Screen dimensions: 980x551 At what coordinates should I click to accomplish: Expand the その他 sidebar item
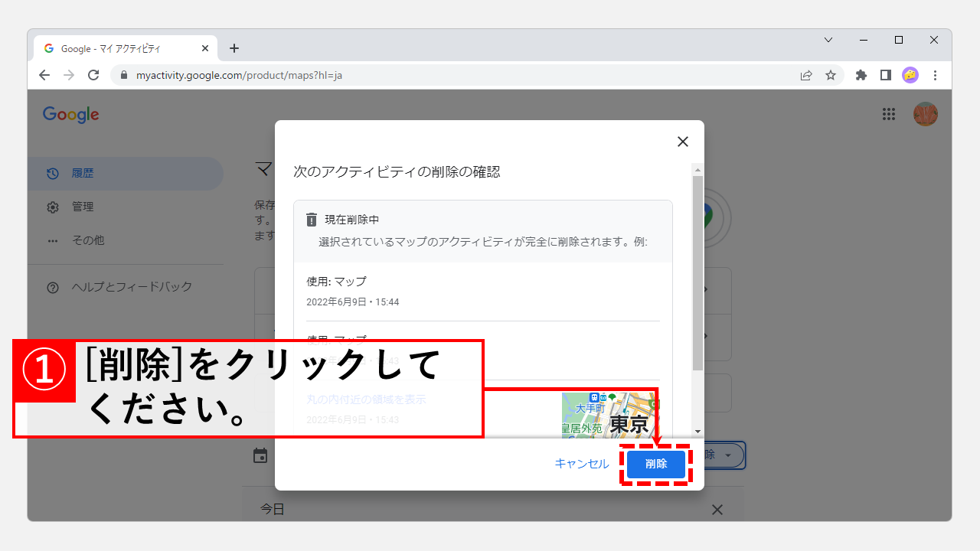point(52,240)
